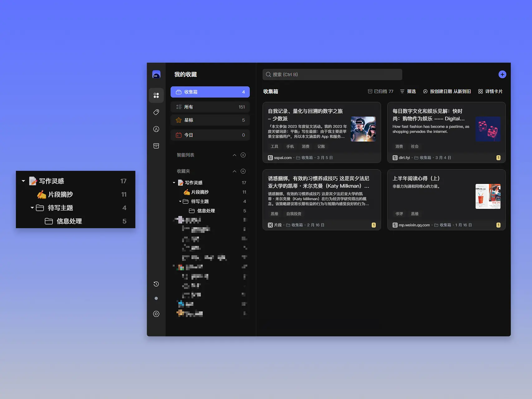Click the search input field
Screen dimensions: 532x399
(332, 75)
